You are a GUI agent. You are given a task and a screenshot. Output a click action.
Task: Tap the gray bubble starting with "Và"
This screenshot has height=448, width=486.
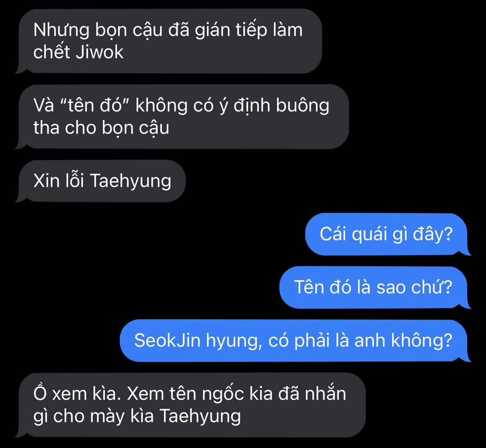tap(182, 117)
